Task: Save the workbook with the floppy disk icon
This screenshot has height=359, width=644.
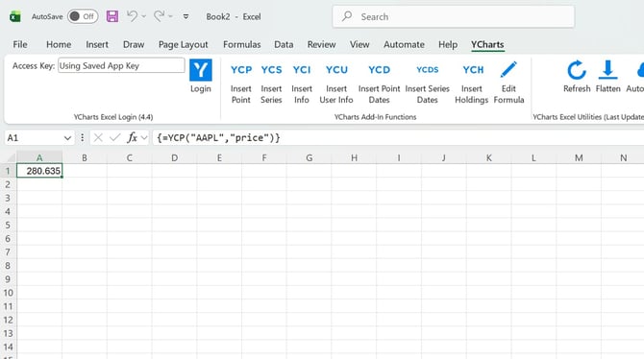Action: coord(112,16)
